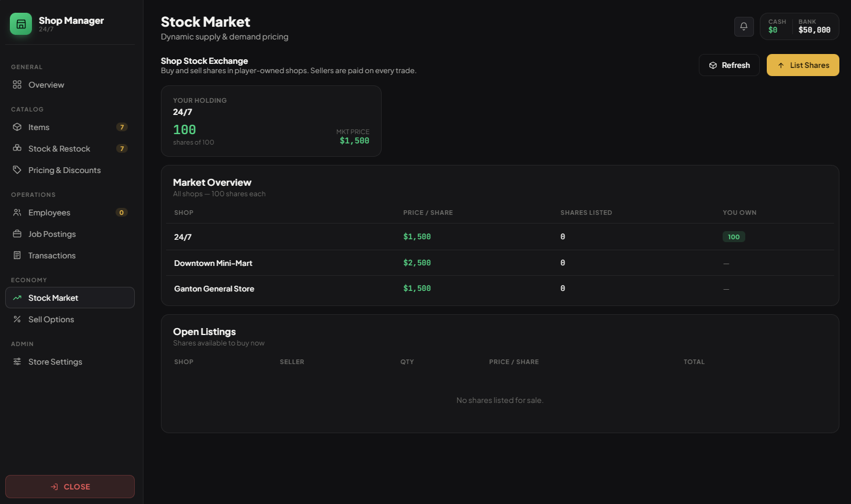Click the Transactions receipt icon
851x504 pixels.
(x=17, y=255)
